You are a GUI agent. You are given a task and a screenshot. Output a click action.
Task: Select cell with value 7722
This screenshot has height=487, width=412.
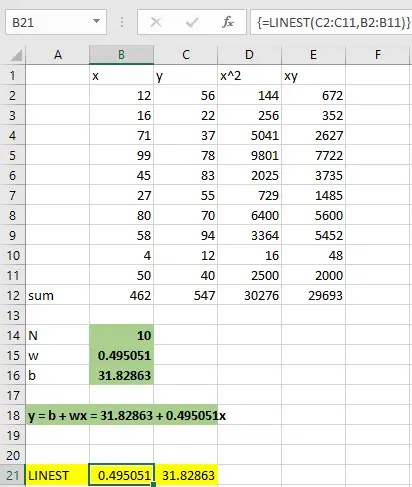coord(313,155)
